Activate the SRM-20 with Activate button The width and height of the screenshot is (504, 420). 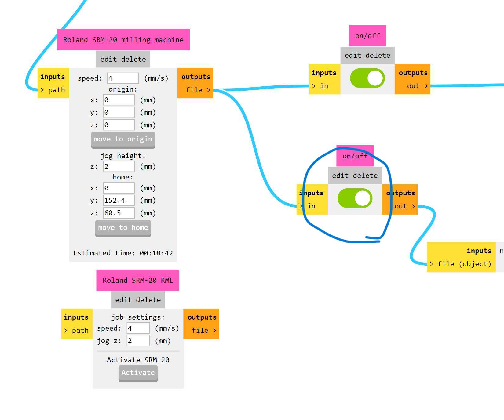click(x=138, y=373)
